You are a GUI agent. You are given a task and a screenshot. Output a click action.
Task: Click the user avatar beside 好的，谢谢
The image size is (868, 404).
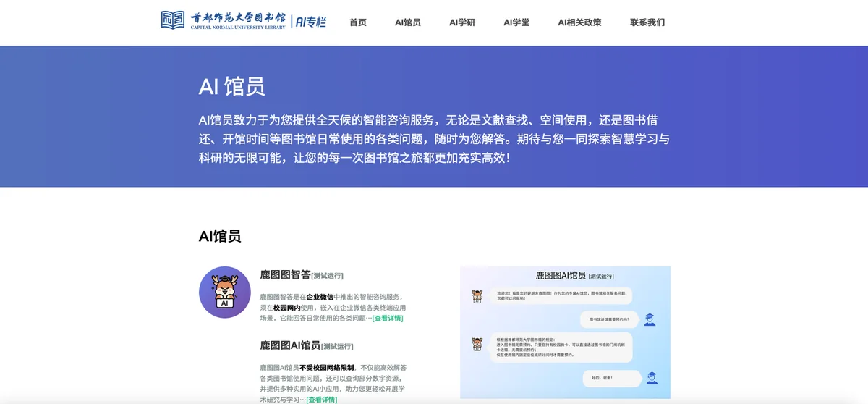click(x=652, y=378)
